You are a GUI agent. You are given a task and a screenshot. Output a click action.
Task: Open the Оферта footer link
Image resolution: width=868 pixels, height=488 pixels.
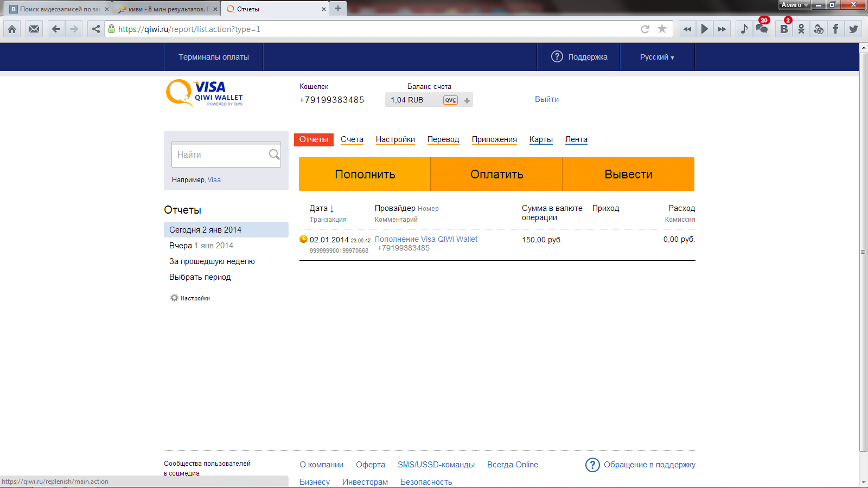pyautogui.click(x=371, y=465)
